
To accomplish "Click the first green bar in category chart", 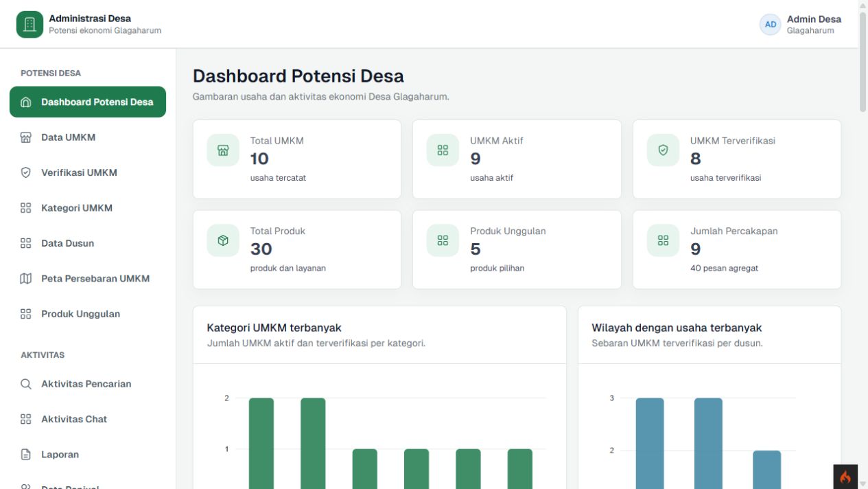I will 261,443.
